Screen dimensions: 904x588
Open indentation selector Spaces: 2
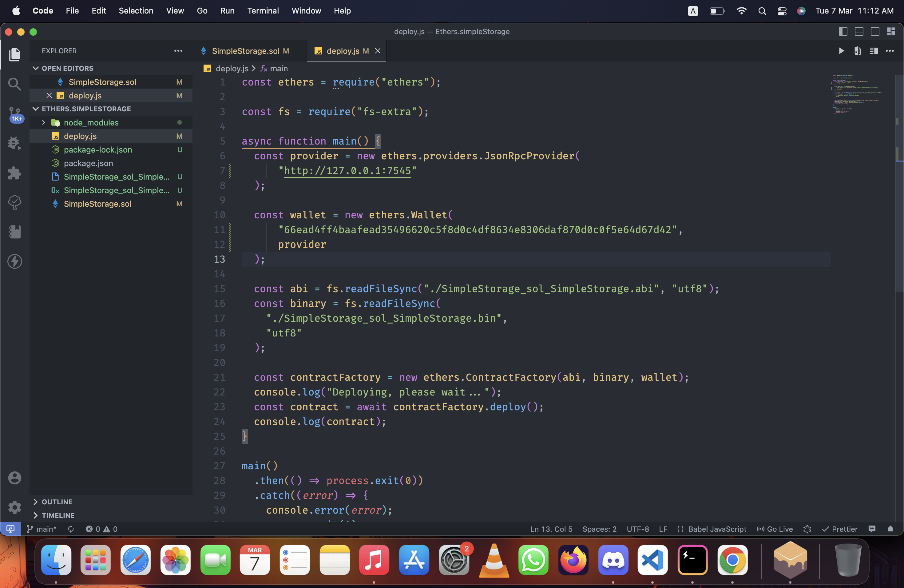pyautogui.click(x=599, y=529)
